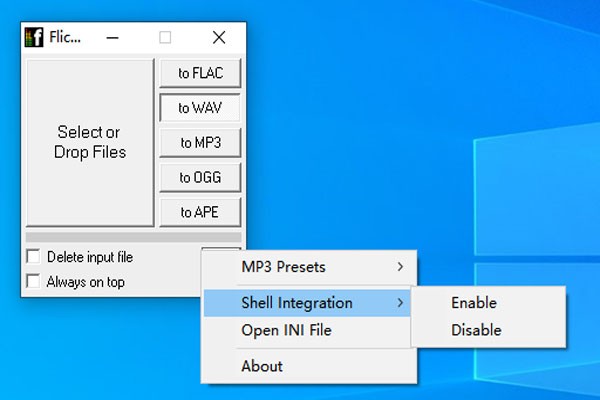Image resolution: width=600 pixels, height=400 pixels.
Task: Pick the to MP3 conversion button
Action: 200,142
